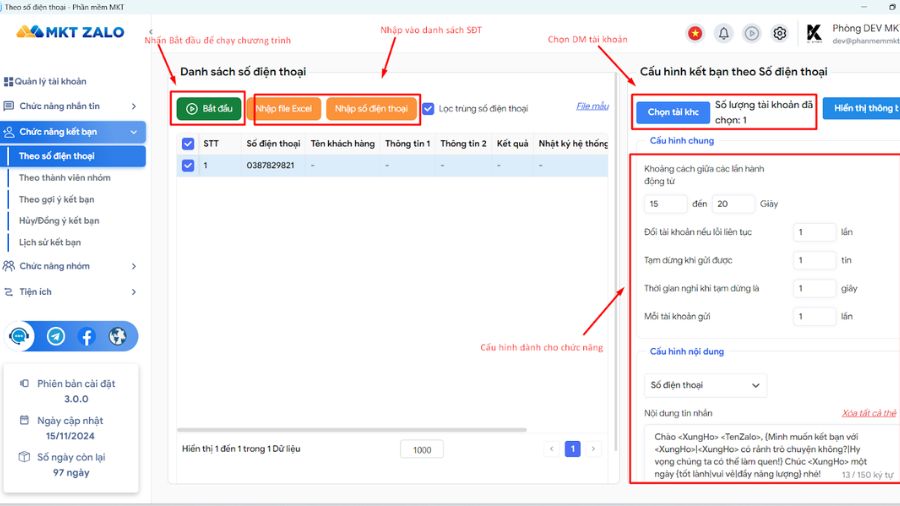Screen dimensions: 900x506
Task: Click Tạm dừng khi gửi được field
Action: tap(814, 260)
